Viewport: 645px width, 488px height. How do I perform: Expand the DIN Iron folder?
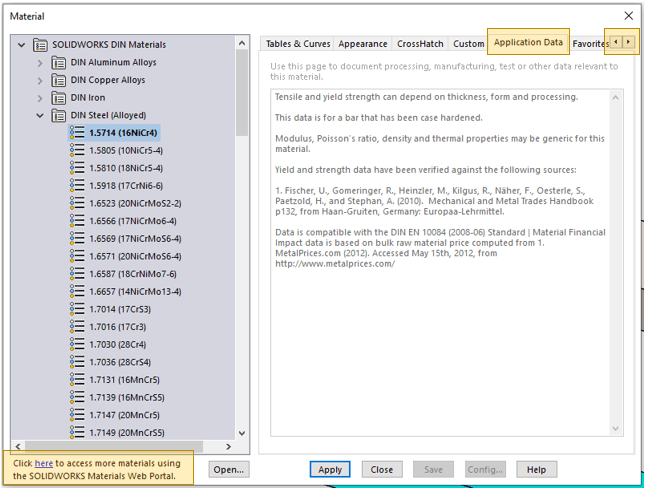coord(40,98)
